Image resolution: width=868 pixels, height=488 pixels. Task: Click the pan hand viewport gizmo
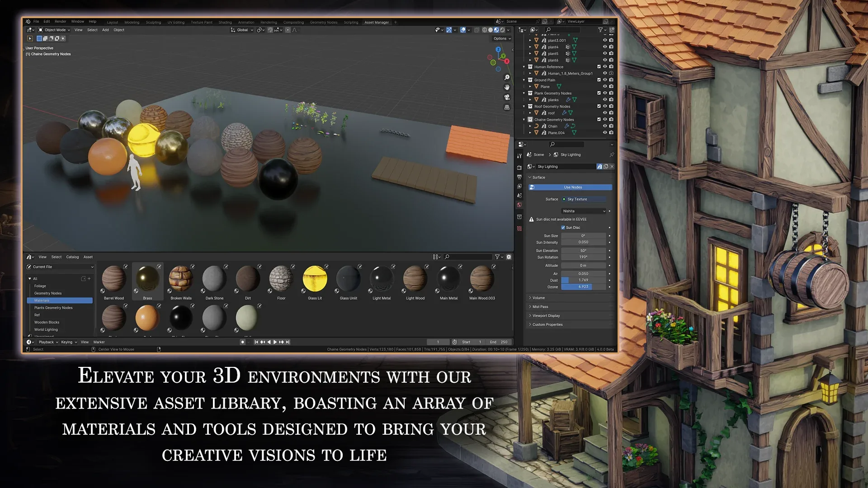point(507,87)
